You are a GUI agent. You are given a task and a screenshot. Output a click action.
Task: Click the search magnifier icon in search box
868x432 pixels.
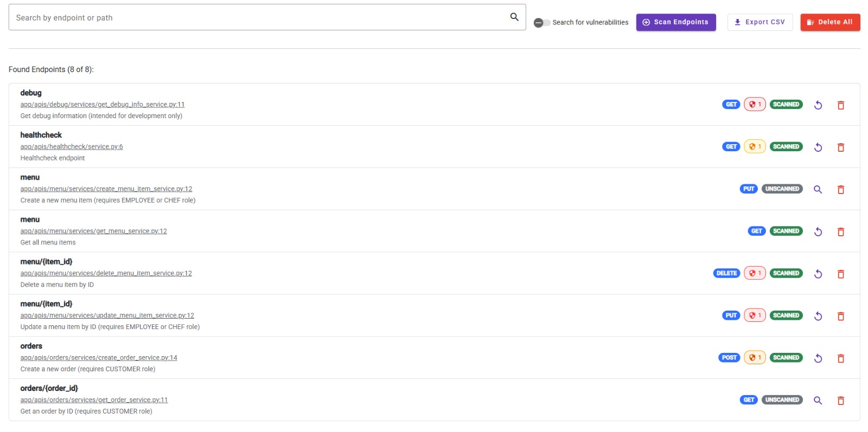(x=514, y=17)
